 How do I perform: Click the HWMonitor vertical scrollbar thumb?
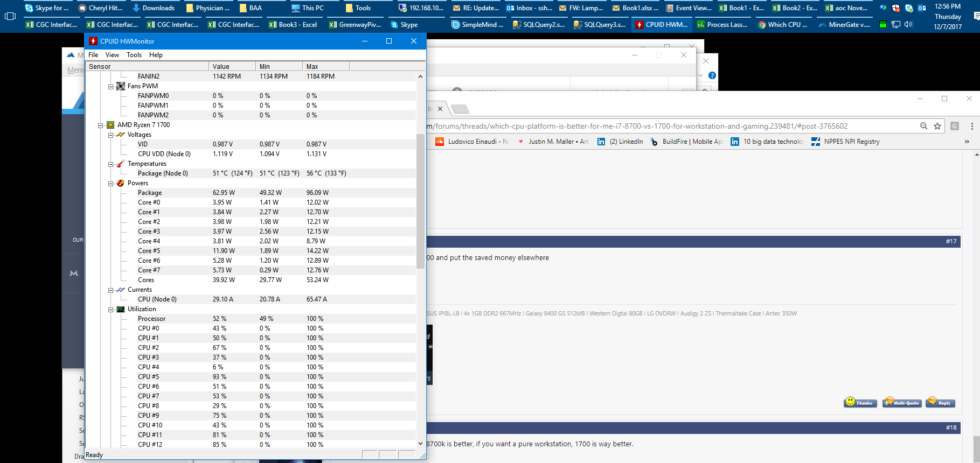tap(420, 201)
